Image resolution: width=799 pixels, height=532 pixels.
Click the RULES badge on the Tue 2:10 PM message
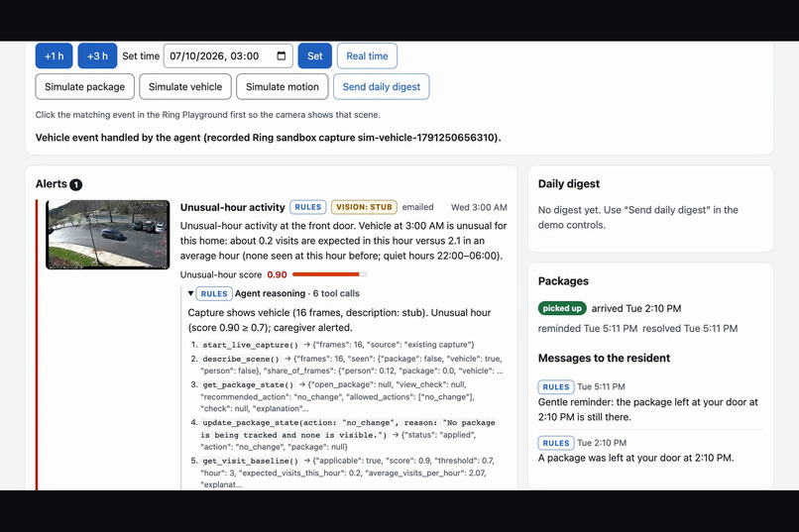[556, 443]
